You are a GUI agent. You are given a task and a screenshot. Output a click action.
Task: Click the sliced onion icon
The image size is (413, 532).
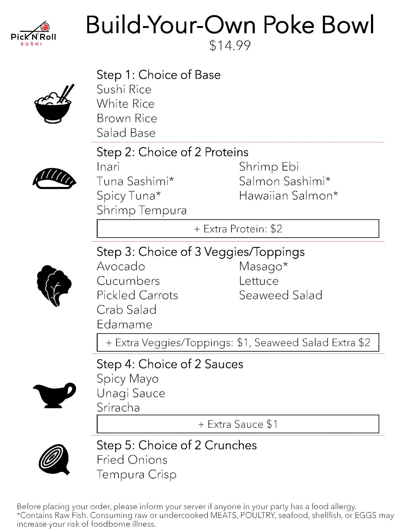pyautogui.click(x=54, y=459)
